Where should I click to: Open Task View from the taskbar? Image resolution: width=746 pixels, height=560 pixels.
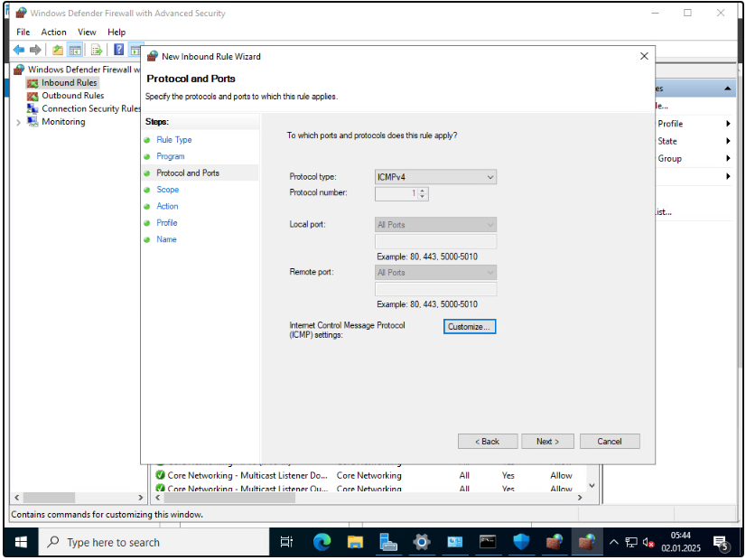pyautogui.click(x=286, y=542)
